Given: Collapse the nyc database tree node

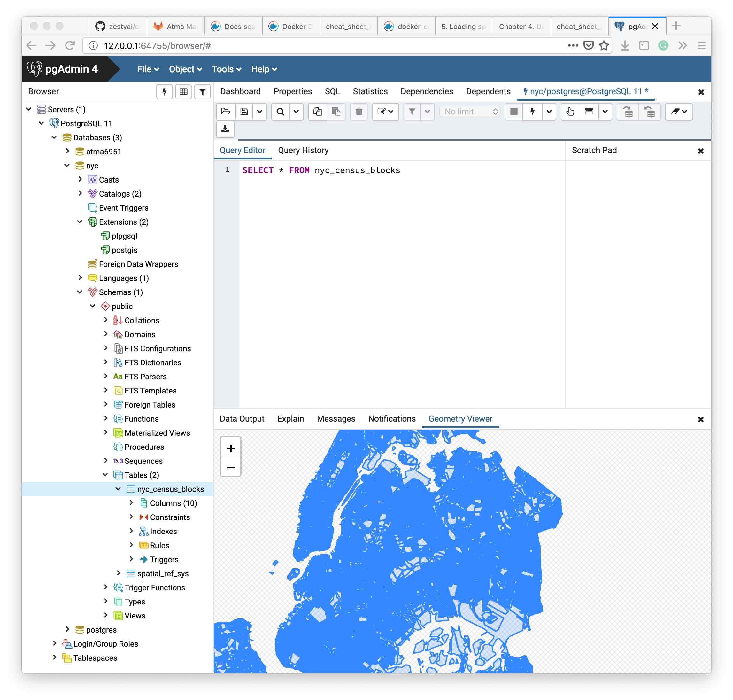Looking at the screenshot, I should [67, 165].
